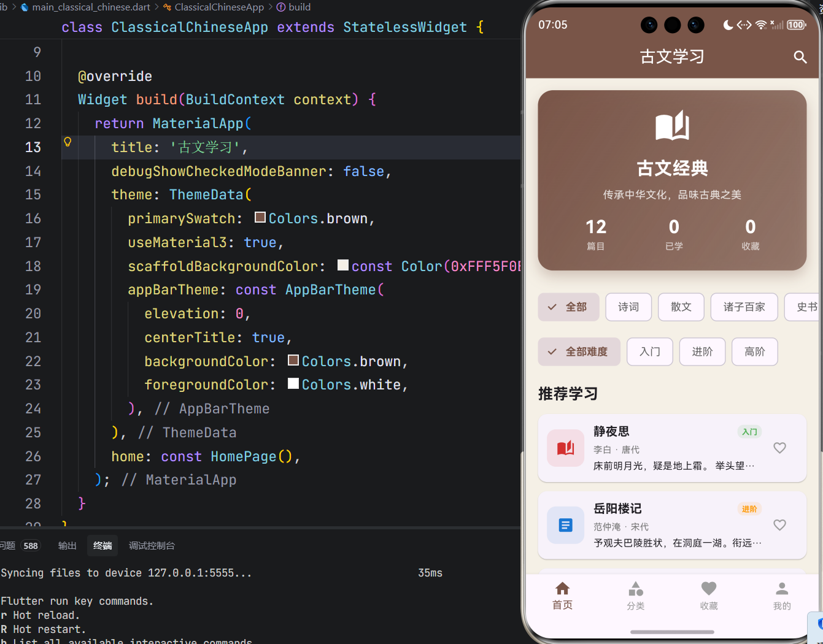Click the 'HomePage()' code on line 26
This screenshot has width=823, height=644.
(252, 456)
